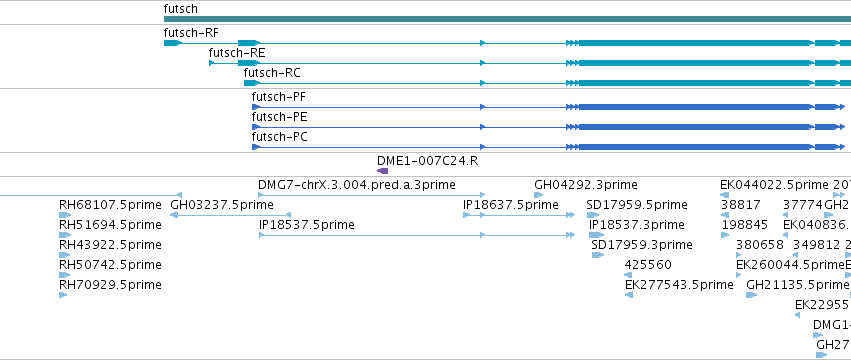The image size is (851, 360).
Task: Click the IP18537.5prime EST label
Action: click(307, 225)
